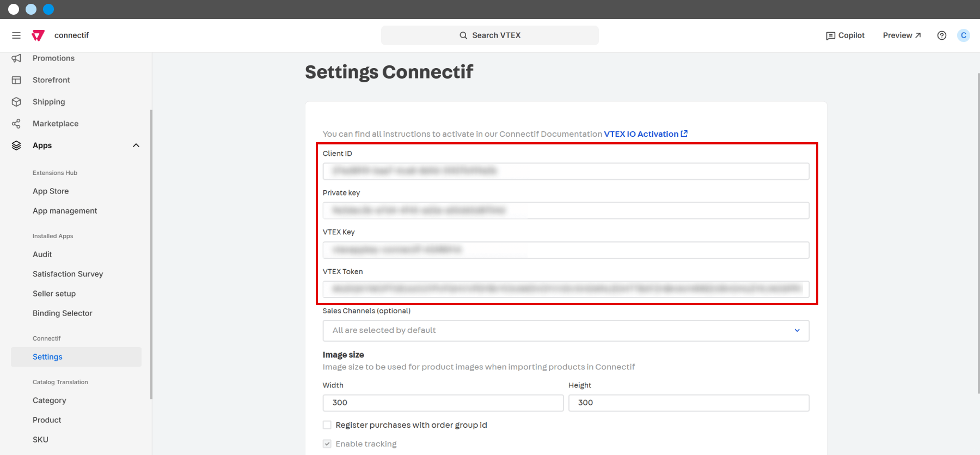Open Binding Selector

click(x=62, y=313)
